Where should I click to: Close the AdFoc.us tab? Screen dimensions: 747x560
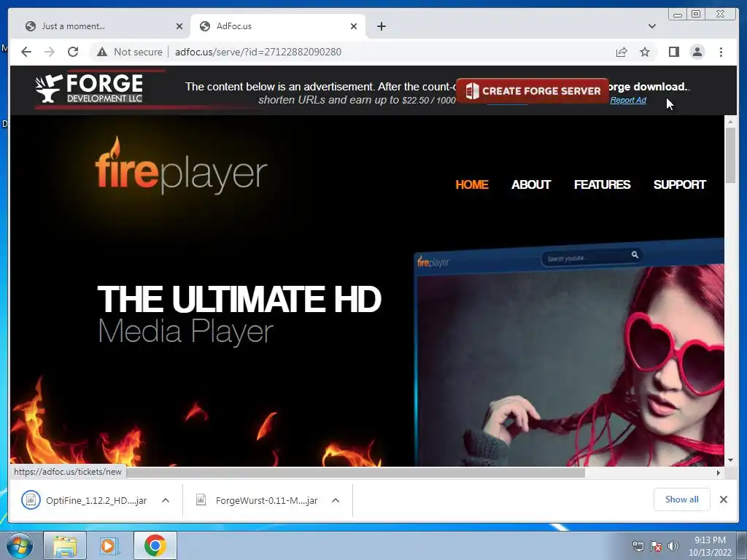[354, 26]
